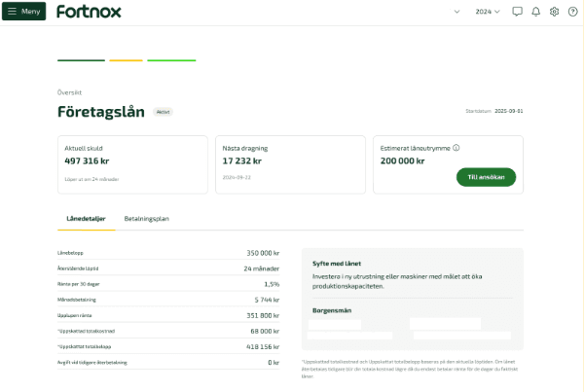Click the Fortnox logo
The width and height of the screenshot is (584, 392).
pos(89,12)
